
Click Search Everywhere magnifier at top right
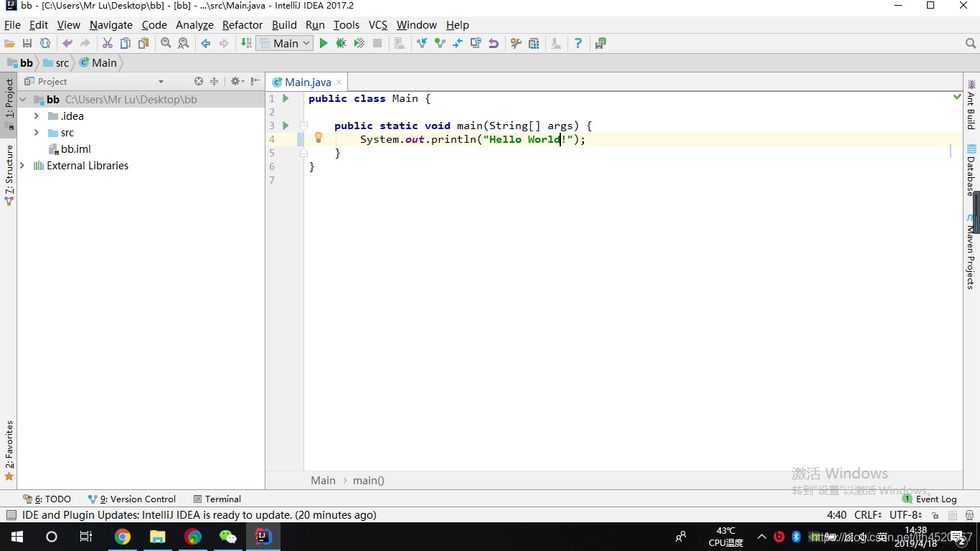click(x=971, y=44)
